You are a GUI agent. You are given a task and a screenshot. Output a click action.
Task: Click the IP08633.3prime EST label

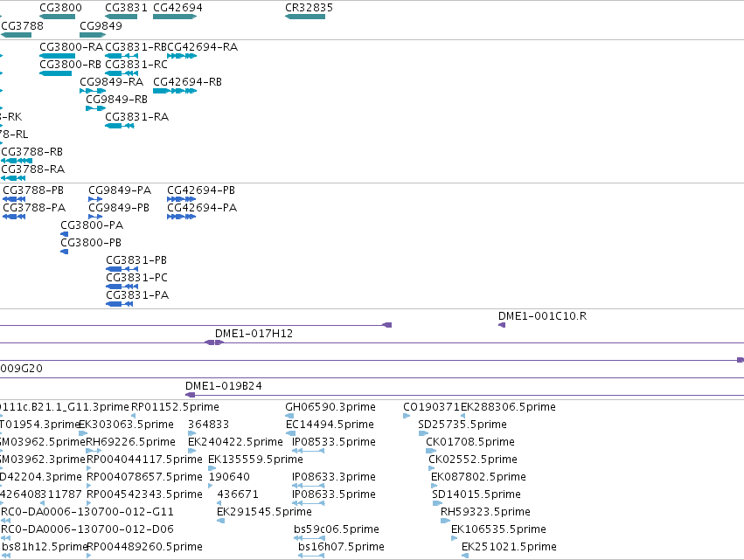334,477
